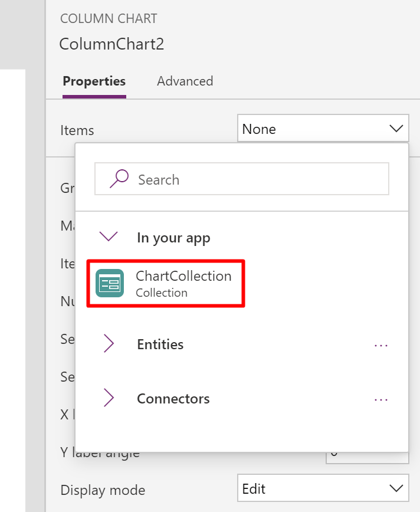This screenshot has width=420, height=512.
Task: Switch to the Properties tab
Action: click(x=94, y=81)
